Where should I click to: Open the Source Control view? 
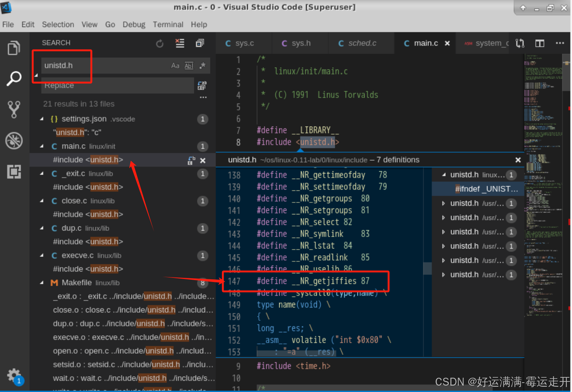tap(14, 109)
